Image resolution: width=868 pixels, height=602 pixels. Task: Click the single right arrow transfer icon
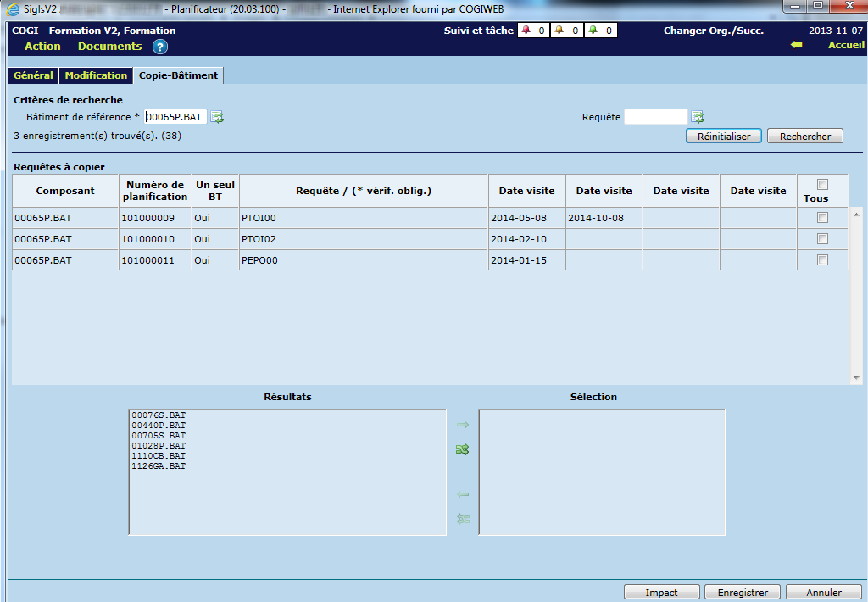pos(462,425)
